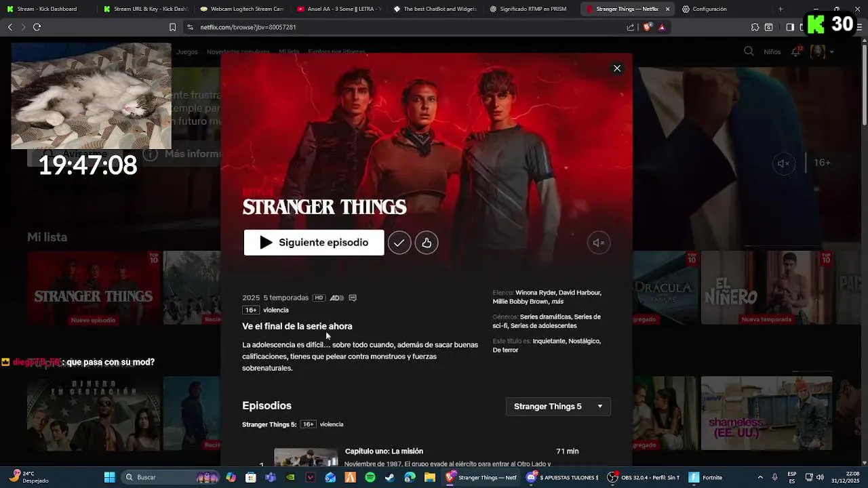Open Microsoft Edge from the taskbar

(x=410, y=477)
